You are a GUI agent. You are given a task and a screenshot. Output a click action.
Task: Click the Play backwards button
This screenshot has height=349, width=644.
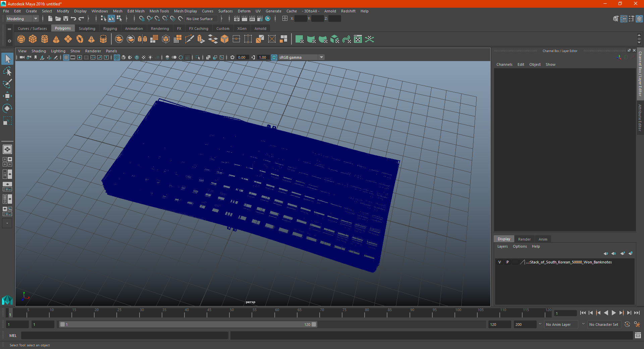click(606, 313)
